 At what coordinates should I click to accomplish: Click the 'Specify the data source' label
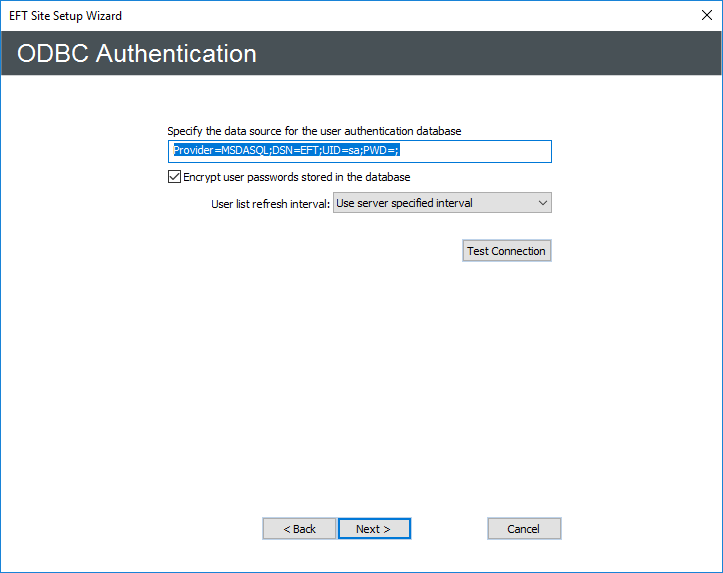pos(314,131)
